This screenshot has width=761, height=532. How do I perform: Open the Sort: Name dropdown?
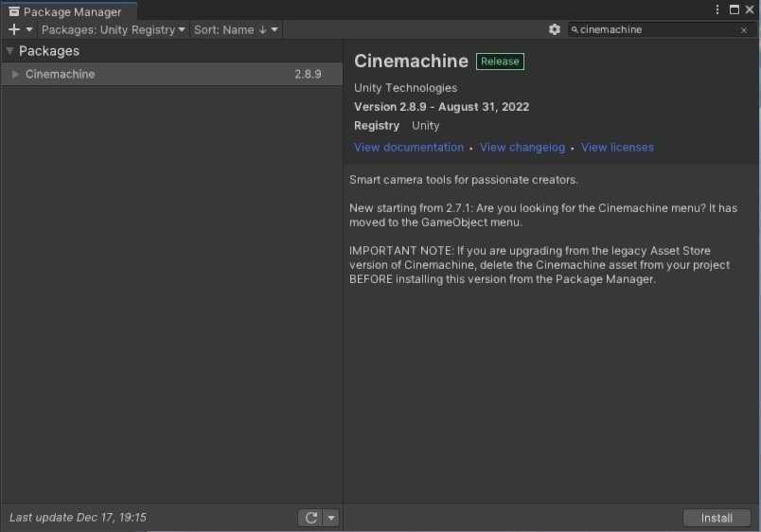(x=236, y=29)
